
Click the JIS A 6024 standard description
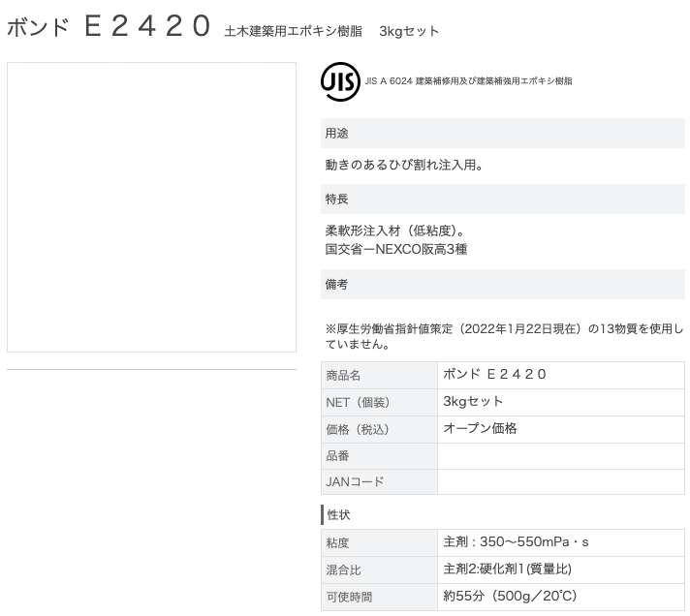click(x=469, y=81)
